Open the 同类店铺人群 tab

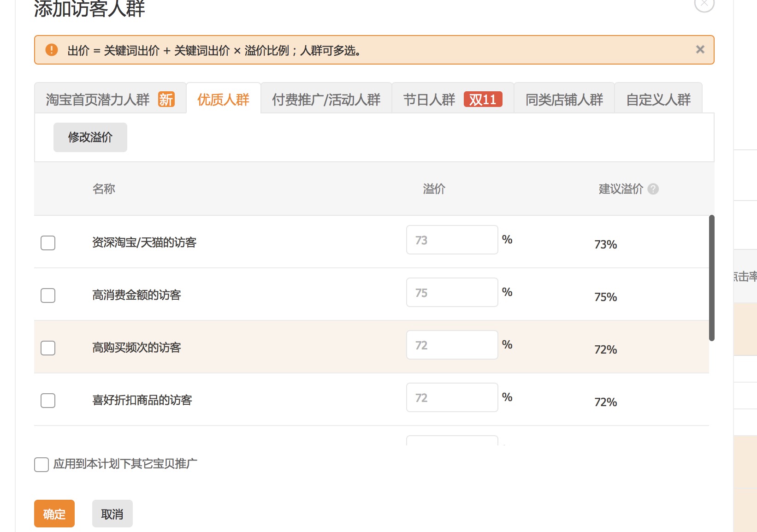pyautogui.click(x=563, y=99)
